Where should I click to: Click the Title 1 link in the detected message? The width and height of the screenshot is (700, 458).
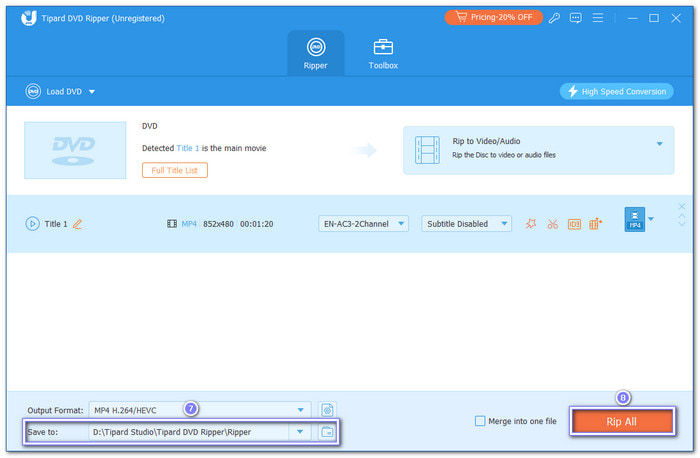(x=188, y=148)
